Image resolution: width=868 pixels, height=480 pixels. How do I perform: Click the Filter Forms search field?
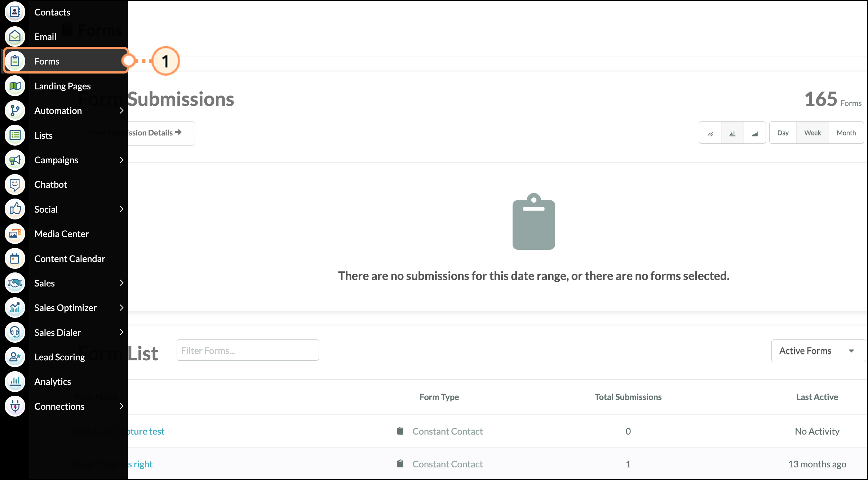(247, 350)
